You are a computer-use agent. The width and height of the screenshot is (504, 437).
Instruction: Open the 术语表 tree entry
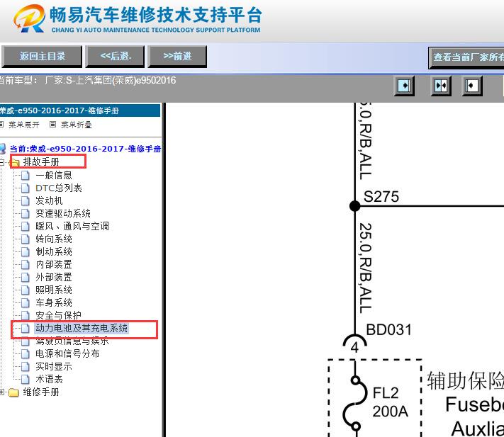point(49,379)
